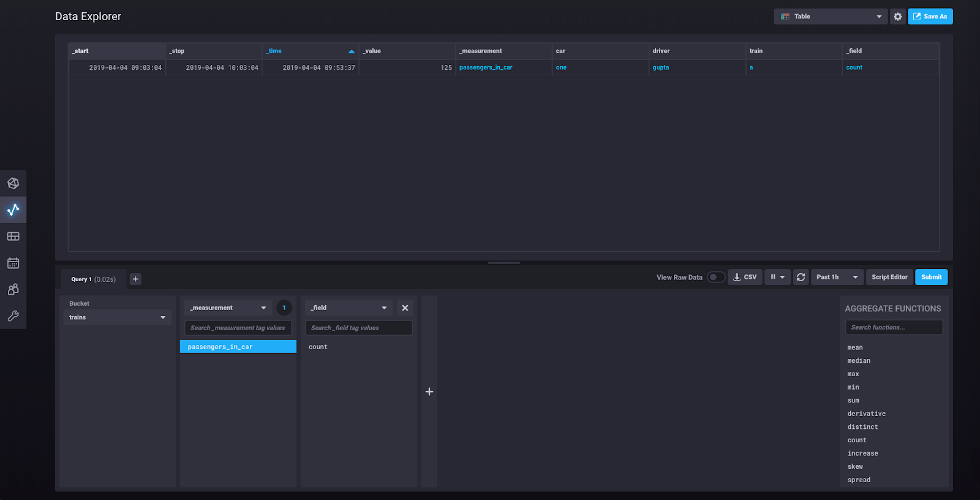
Task: Sort by the train column header
Action: point(794,51)
